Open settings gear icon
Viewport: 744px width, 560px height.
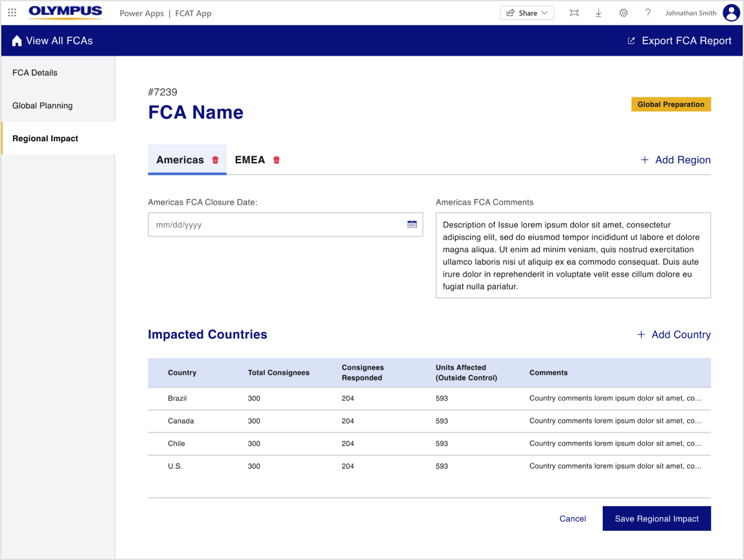[x=623, y=13]
